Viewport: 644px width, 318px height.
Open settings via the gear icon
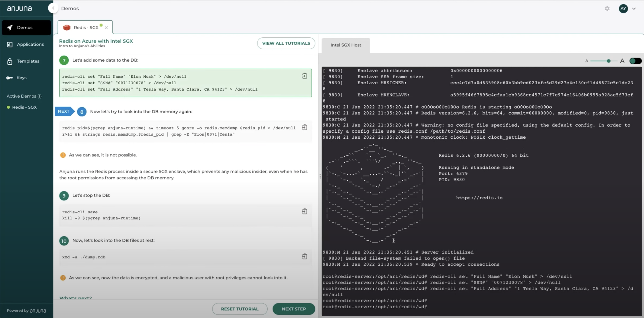pyautogui.click(x=607, y=8)
